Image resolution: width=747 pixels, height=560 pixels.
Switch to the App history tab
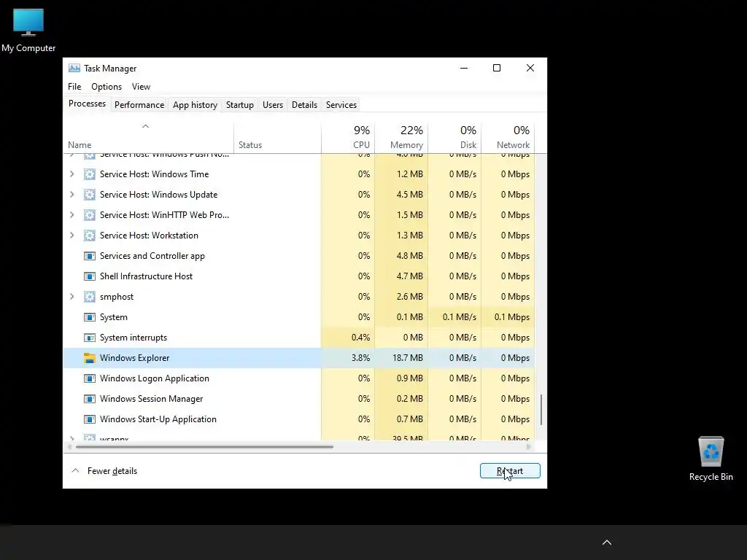coord(195,105)
